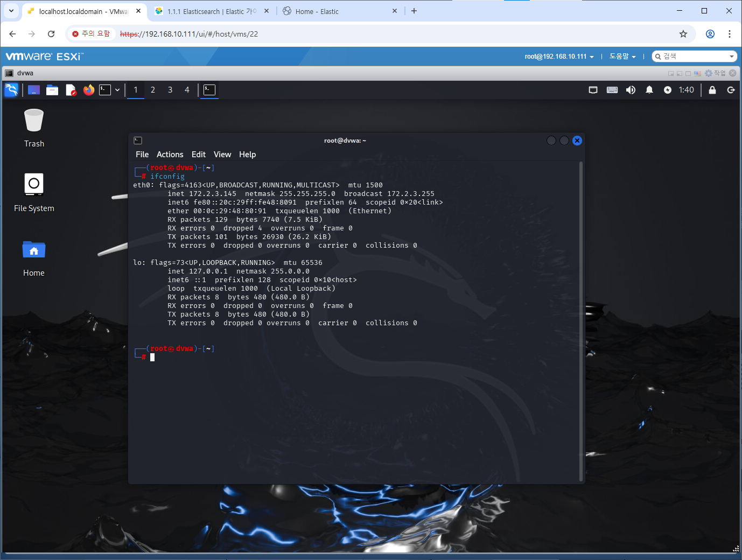
Task: Click the keyboard tray icon
Action: (x=612, y=90)
